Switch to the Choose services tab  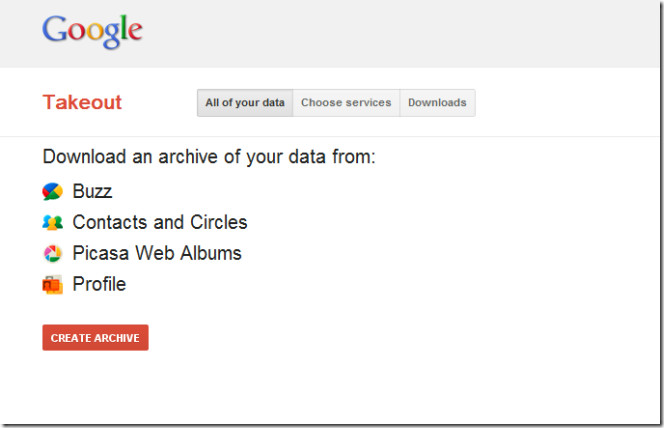[x=346, y=103]
